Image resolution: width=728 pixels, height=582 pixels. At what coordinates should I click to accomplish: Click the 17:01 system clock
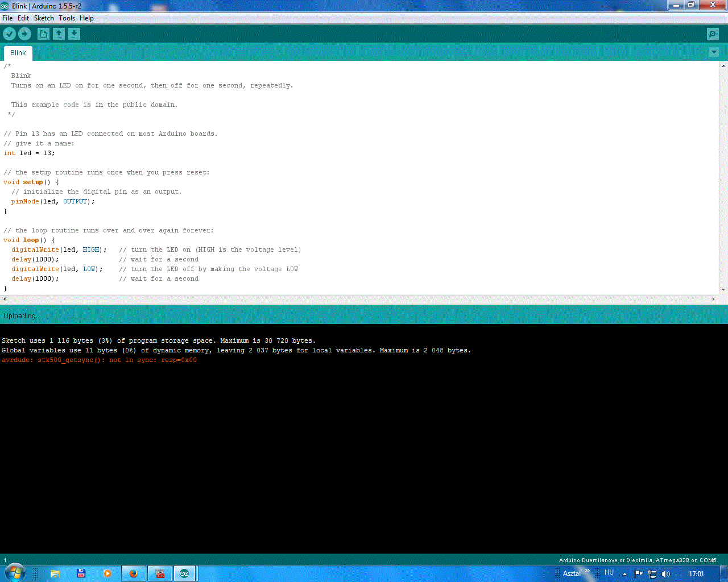[x=696, y=574]
